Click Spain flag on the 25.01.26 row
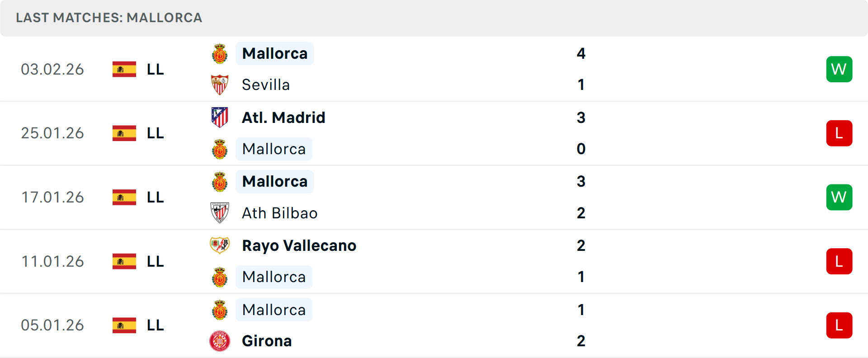868x358 pixels. tap(124, 133)
